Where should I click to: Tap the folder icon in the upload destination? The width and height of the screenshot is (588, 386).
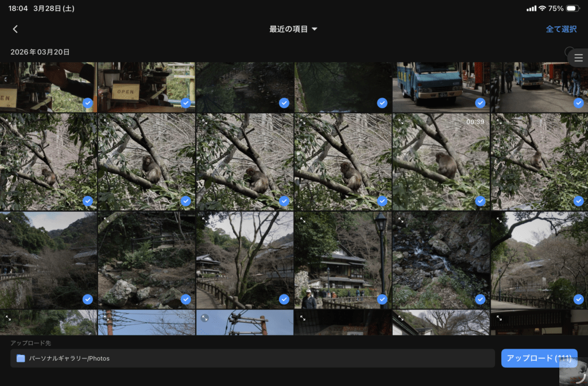[21, 358]
